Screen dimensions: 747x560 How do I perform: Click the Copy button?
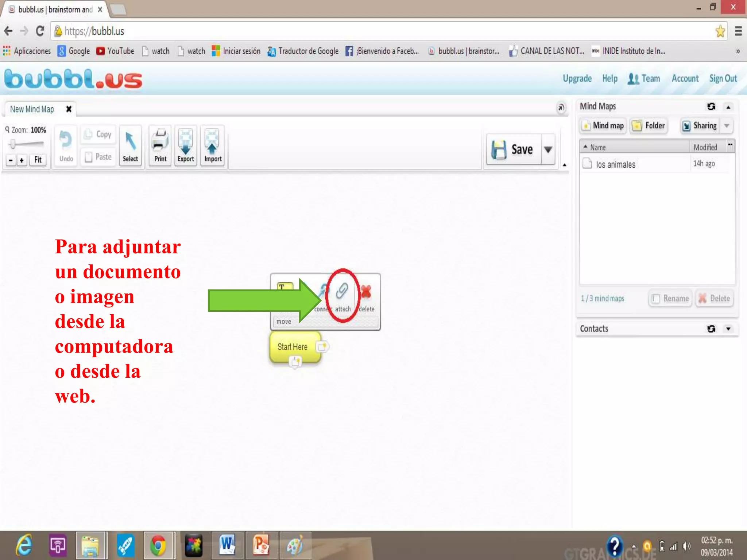[x=98, y=135]
